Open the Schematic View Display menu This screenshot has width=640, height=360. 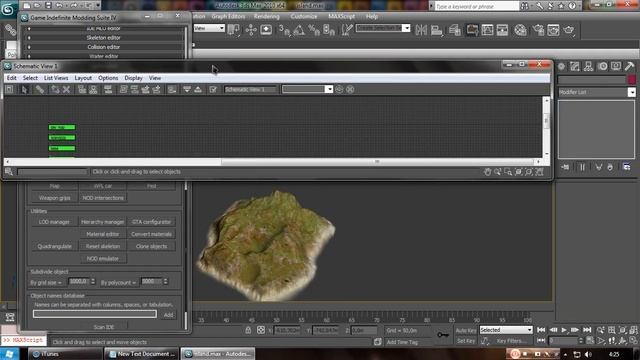click(x=133, y=78)
